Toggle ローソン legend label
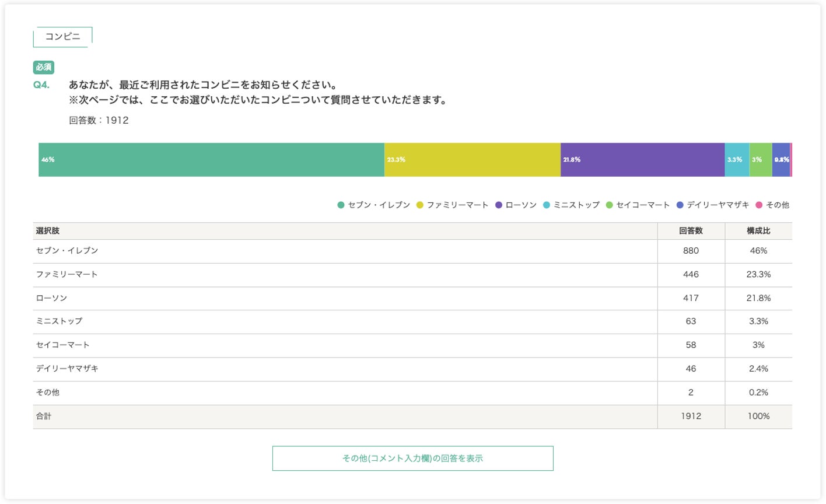This screenshot has height=504, width=826. point(521,205)
